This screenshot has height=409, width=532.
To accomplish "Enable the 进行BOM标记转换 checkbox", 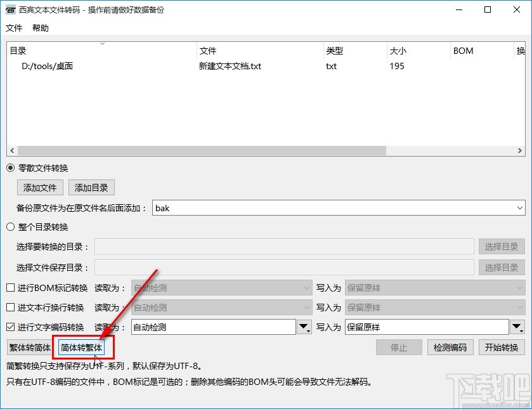I will 10,288.
